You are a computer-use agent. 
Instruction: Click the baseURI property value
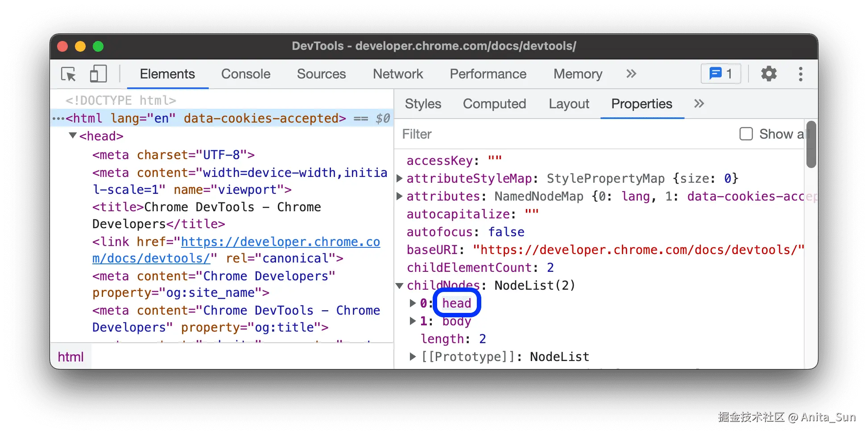[639, 250]
